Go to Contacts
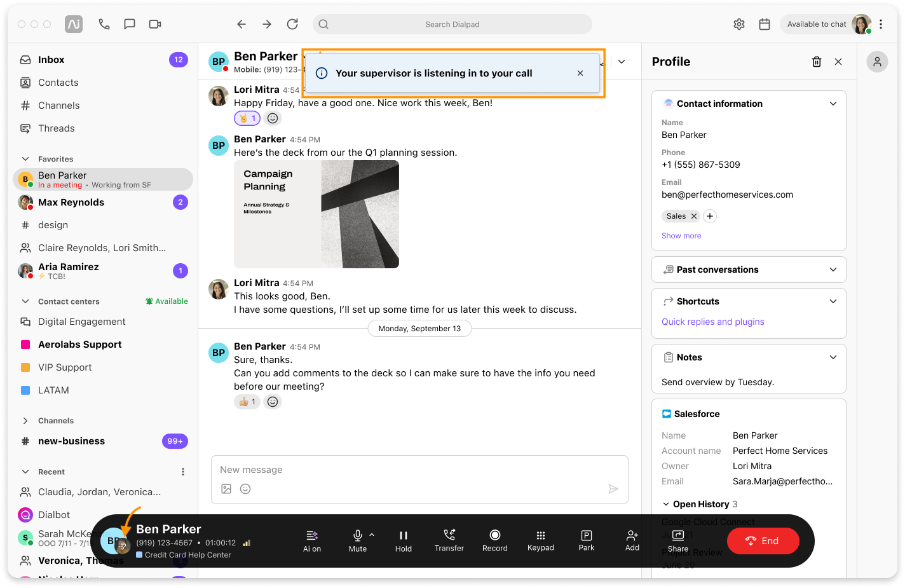This screenshot has width=905, height=588. click(103, 83)
